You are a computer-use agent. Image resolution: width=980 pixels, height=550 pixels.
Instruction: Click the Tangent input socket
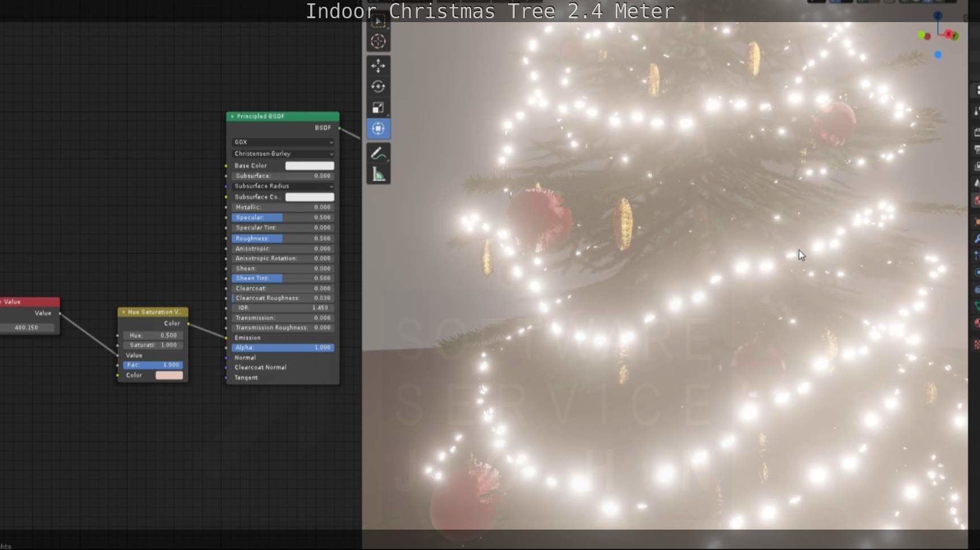226,378
